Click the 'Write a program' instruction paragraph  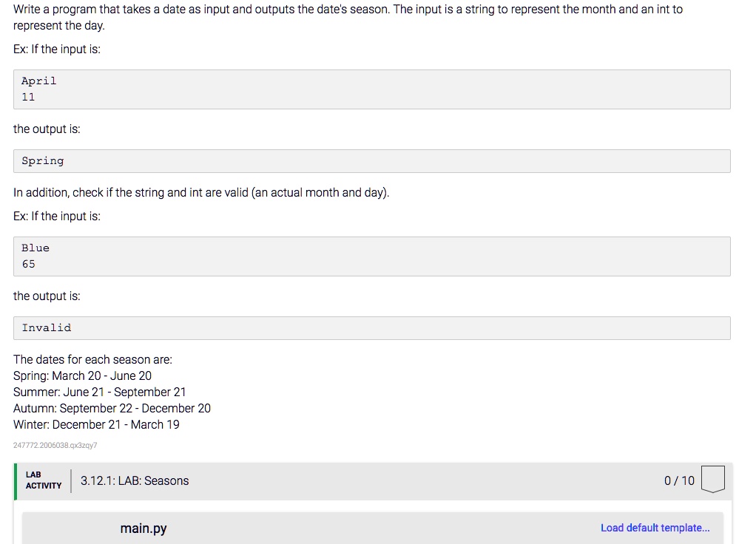348,18
